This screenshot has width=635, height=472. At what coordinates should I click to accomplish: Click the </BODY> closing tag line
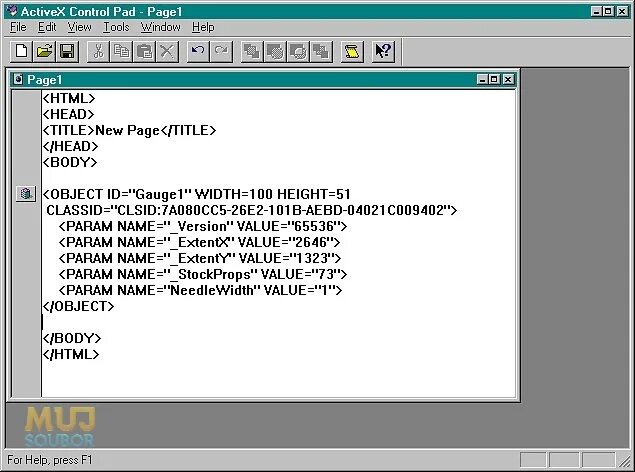click(72, 338)
